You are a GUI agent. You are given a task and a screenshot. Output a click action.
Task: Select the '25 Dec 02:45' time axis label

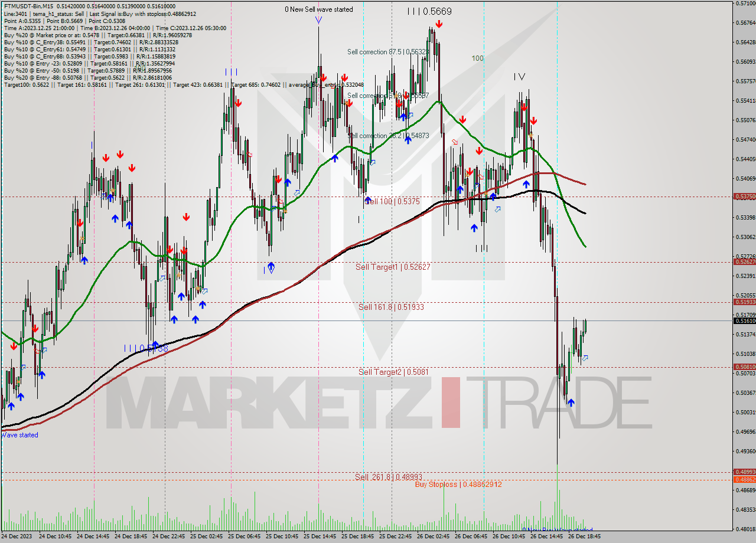[x=206, y=537]
